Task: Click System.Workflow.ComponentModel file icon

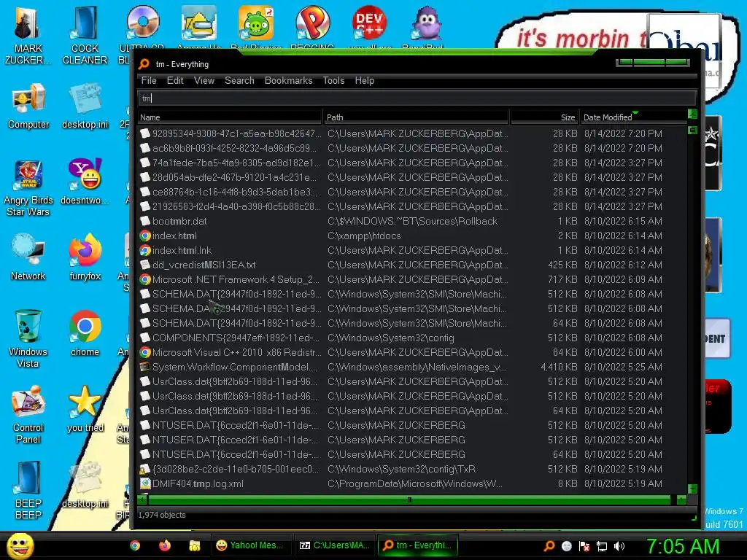Action: (145, 367)
